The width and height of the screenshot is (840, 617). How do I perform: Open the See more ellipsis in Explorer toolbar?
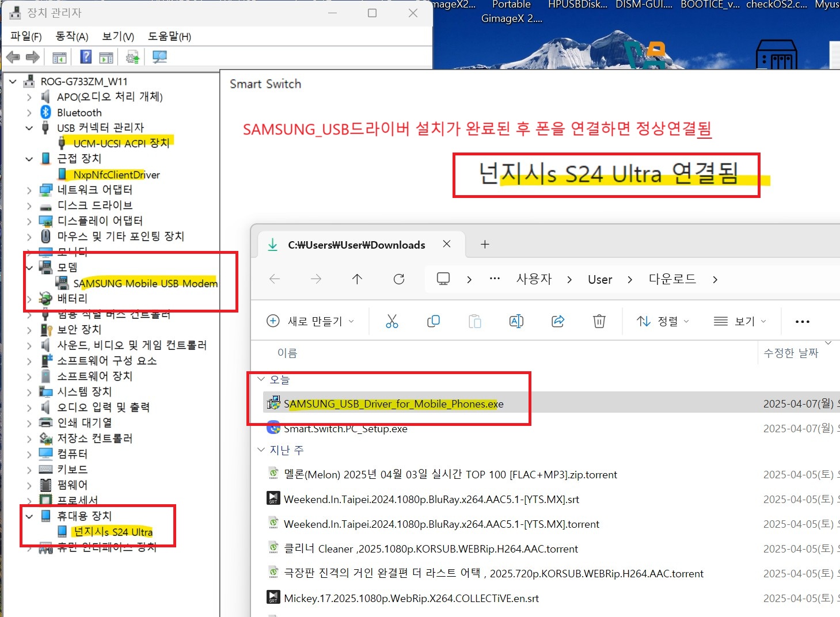pos(803,322)
